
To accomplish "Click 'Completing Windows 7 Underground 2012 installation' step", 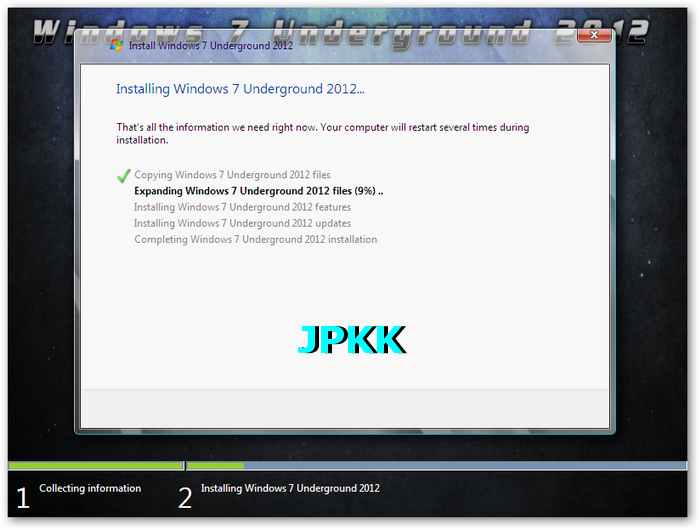I will point(256,239).
